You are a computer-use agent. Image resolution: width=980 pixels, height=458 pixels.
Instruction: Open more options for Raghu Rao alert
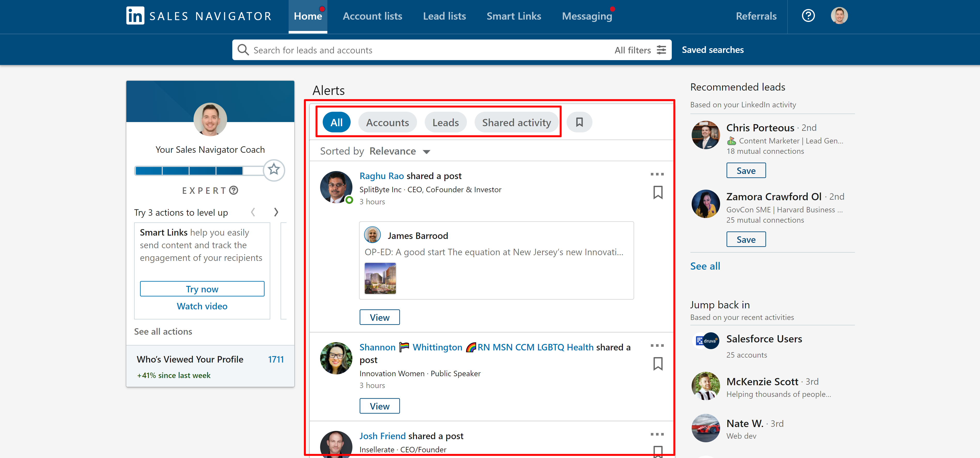pos(657,174)
